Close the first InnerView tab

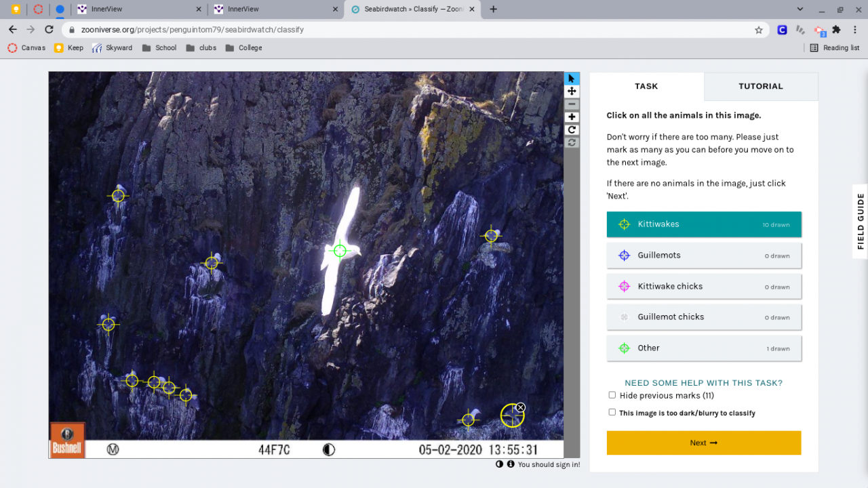pos(199,9)
